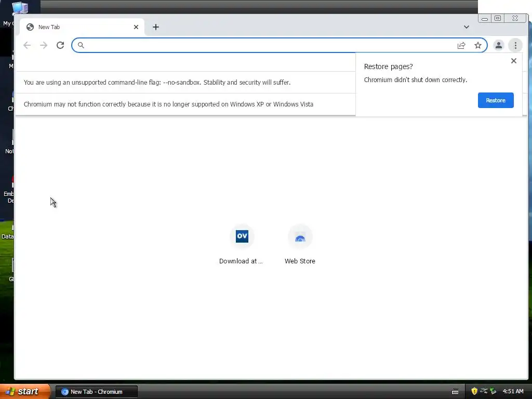The height and width of the screenshot is (399, 532).
Task: Select the New Tab tab
Action: [x=82, y=27]
